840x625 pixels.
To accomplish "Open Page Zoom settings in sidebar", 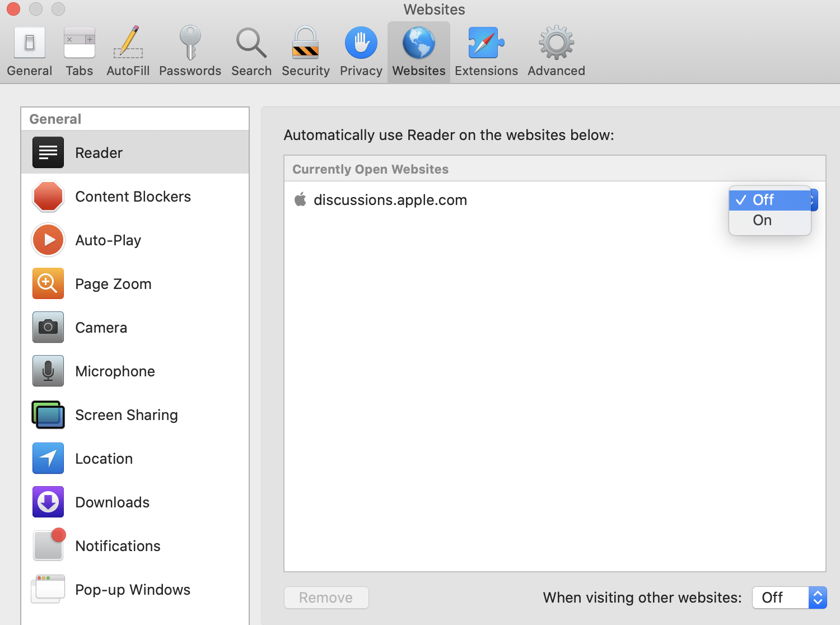I will click(113, 284).
